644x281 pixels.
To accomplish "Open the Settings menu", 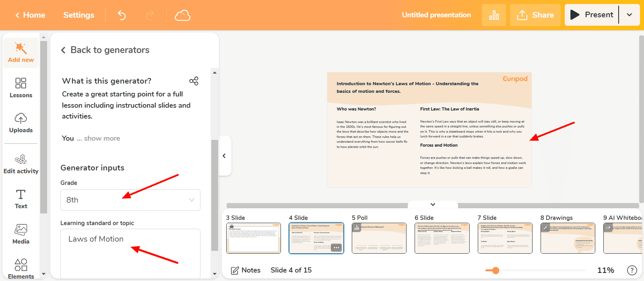I will pyautogui.click(x=78, y=15).
